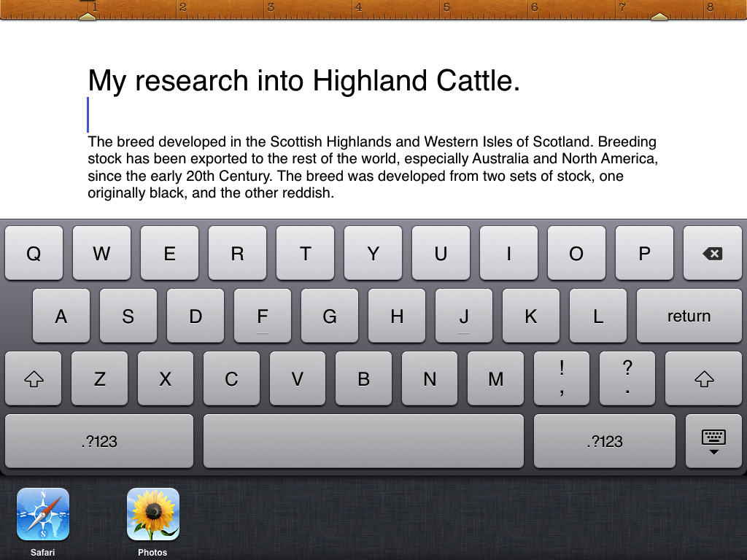Toggle the left shift key
The height and width of the screenshot is (560, 747).
pyautogui.click(x=34, y=378)
